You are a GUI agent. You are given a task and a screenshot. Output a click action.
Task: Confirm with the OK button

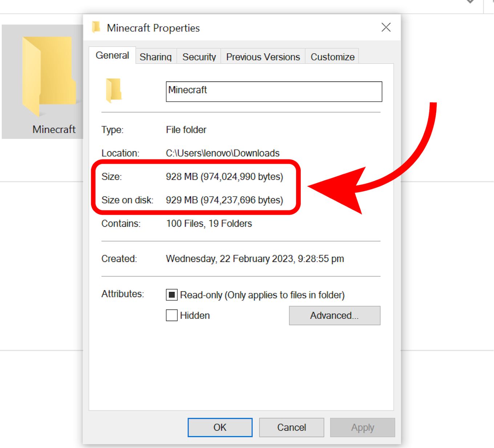pos(220,427)
